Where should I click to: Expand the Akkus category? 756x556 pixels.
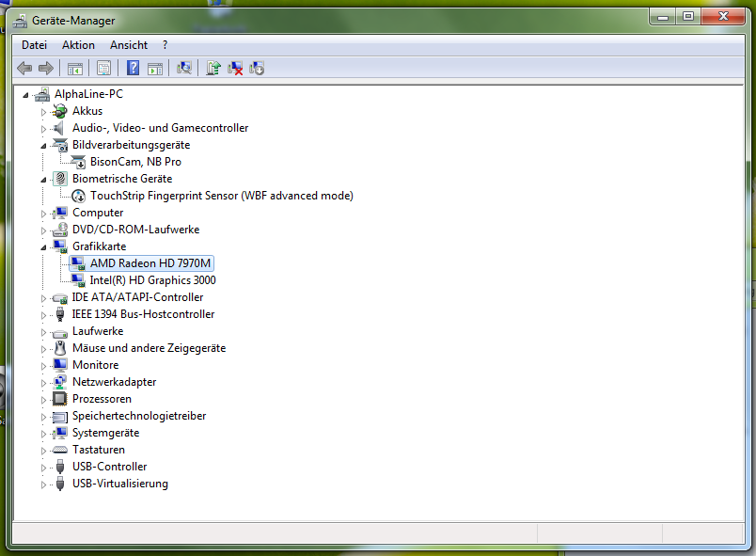(x=43, y=112)
